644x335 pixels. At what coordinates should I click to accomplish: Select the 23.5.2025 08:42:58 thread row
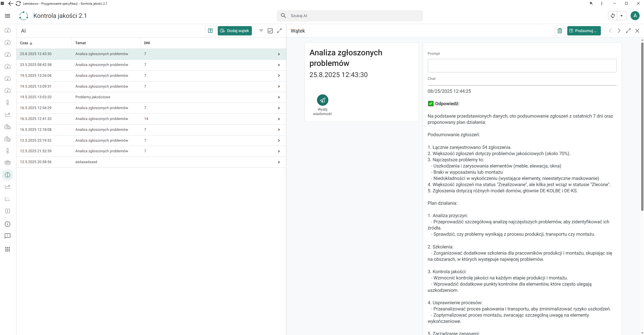coord(151,65)
